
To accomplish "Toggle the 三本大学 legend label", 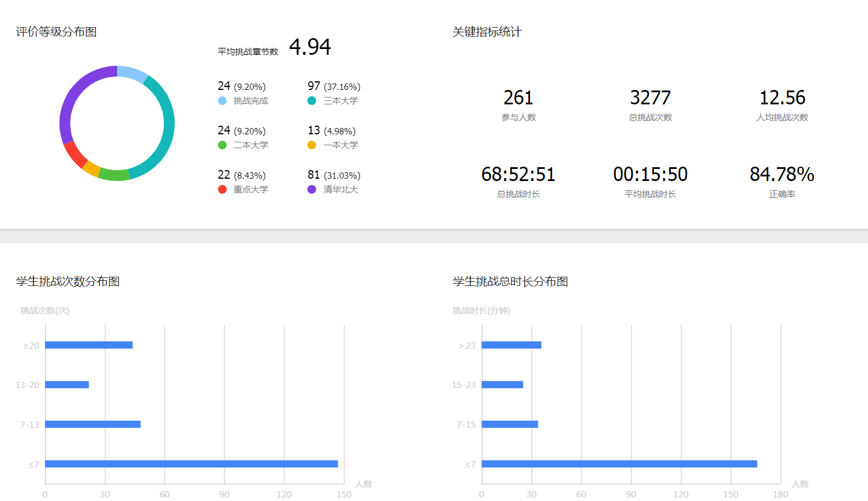I will (340, 101).
